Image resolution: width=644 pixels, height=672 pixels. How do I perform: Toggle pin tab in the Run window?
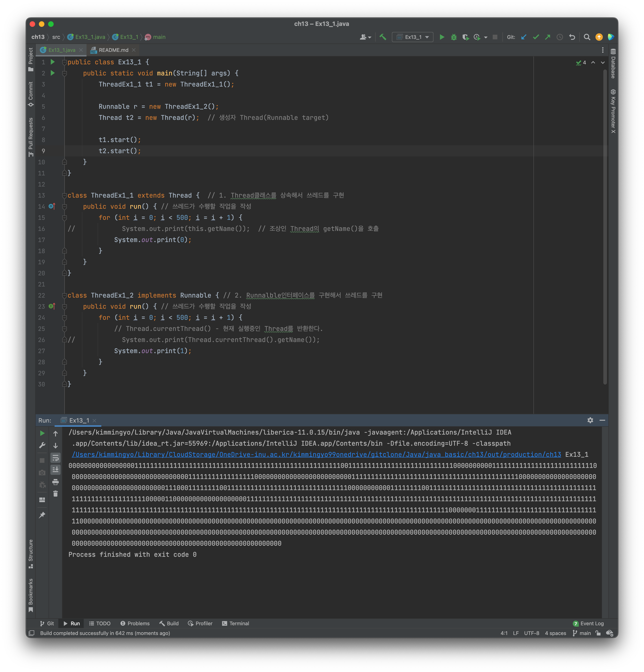tap(42, 515)
